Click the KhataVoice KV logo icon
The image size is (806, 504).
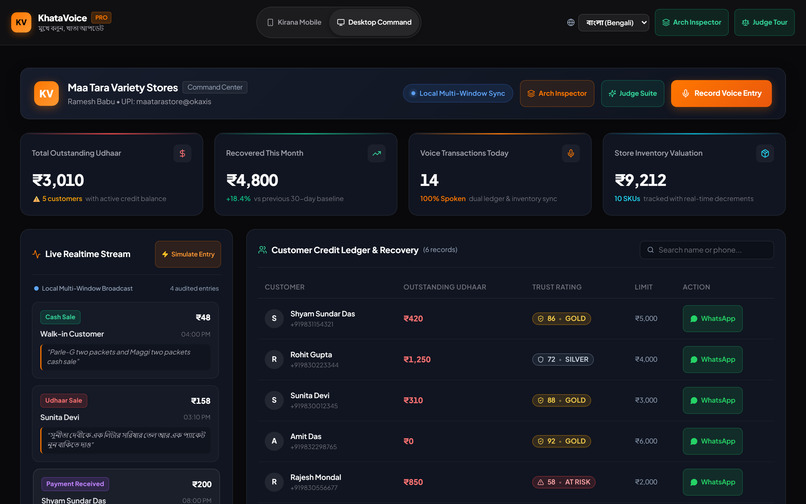click(x=21, y=22)
